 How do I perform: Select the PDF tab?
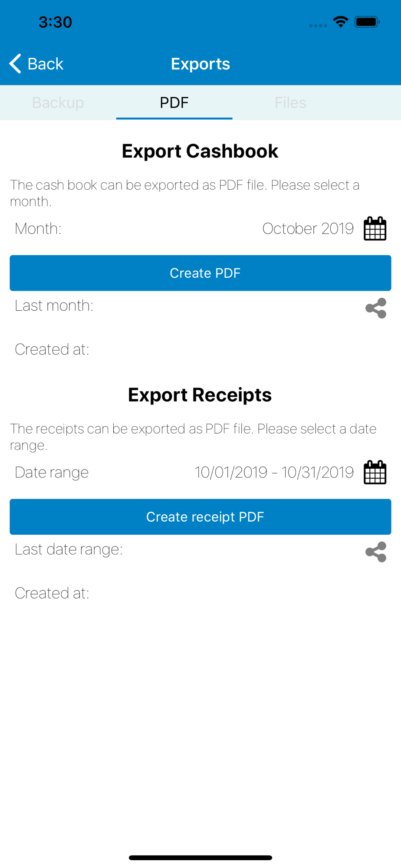click(x=174, y=103)
